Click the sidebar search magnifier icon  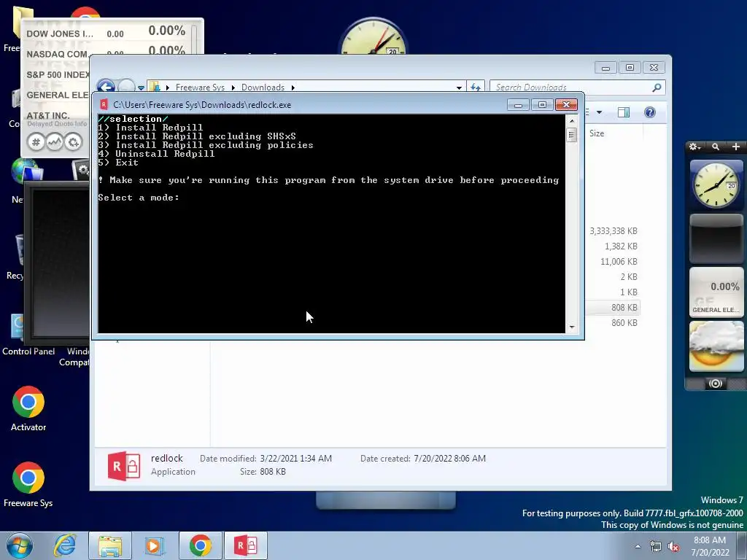point(716,147)
